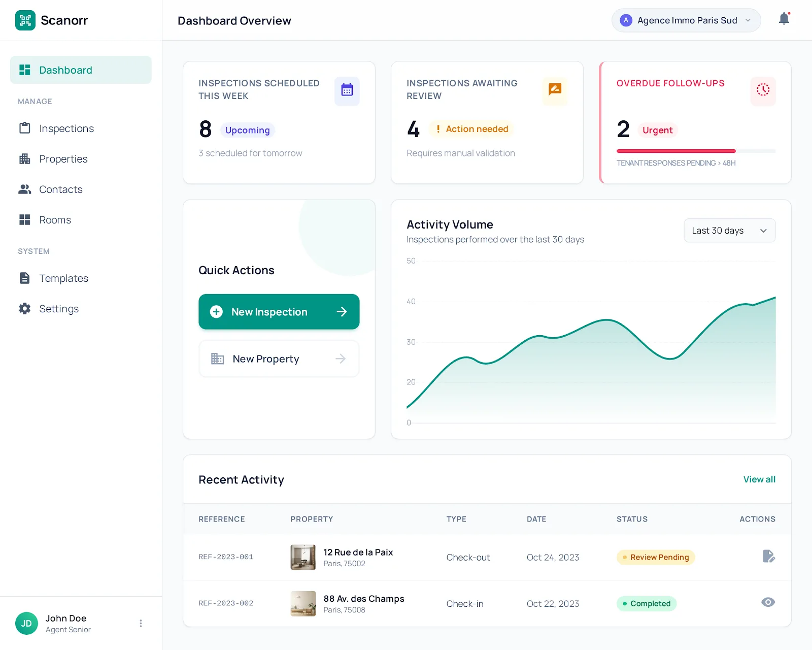
Task: Open the user options three-dot menu
Action: click(x=141, y=624)
